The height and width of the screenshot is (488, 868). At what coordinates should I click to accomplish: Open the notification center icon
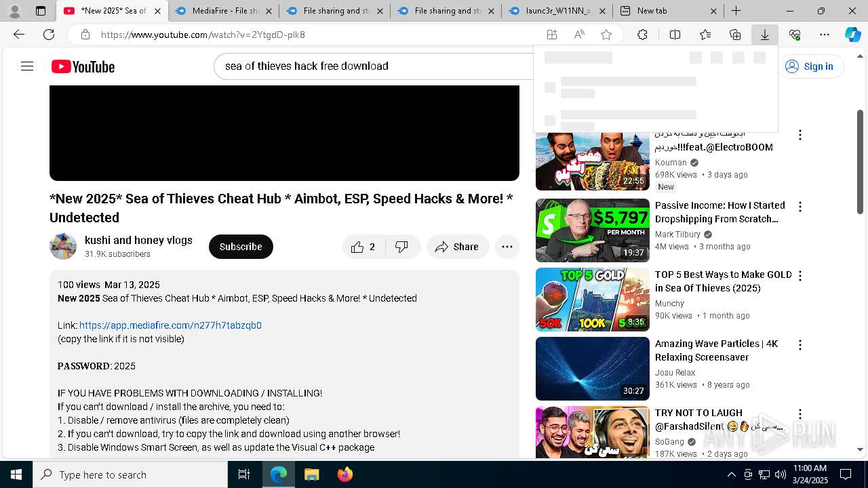846,474
